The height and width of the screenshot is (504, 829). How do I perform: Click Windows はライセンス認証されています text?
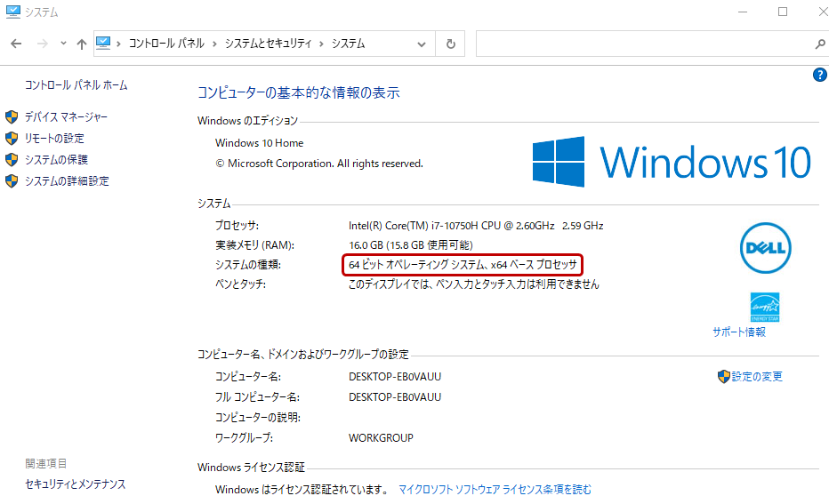point(302,489)
